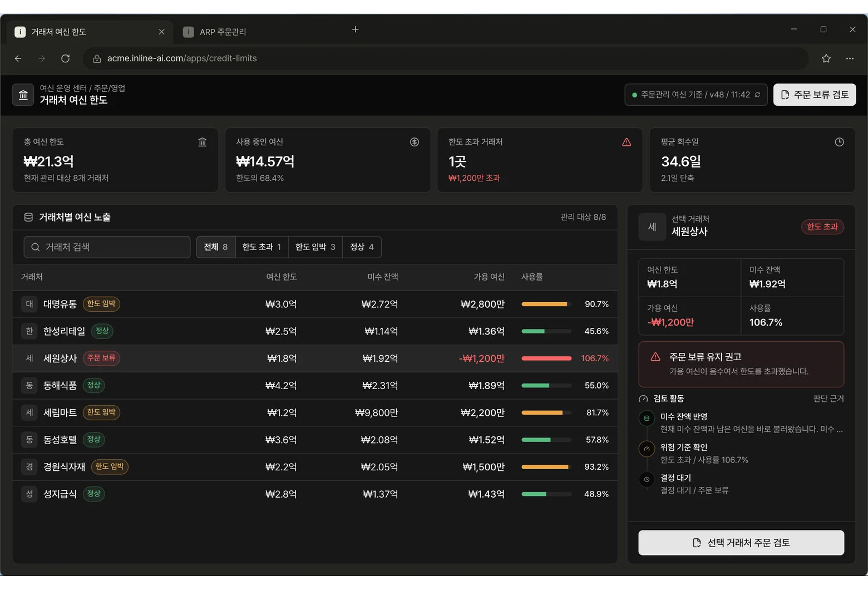Viewport: 868px width, 590px height.
Task: Select the 대명유통 row in the table
Action: [x=315, y=304]
